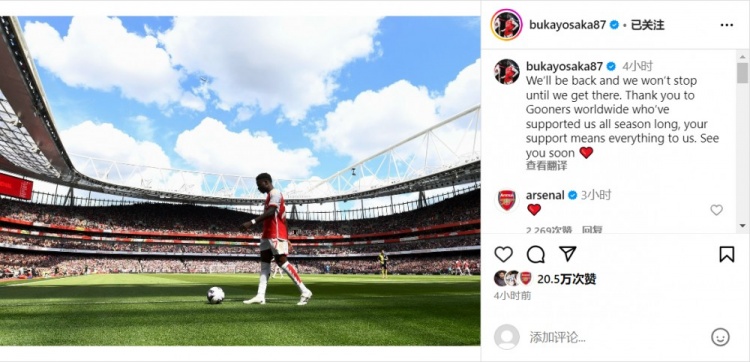750x362 pixels.
Task: Click the comments scrollbar down arrow
Action: pyautogui.click(x=742, y=226)
